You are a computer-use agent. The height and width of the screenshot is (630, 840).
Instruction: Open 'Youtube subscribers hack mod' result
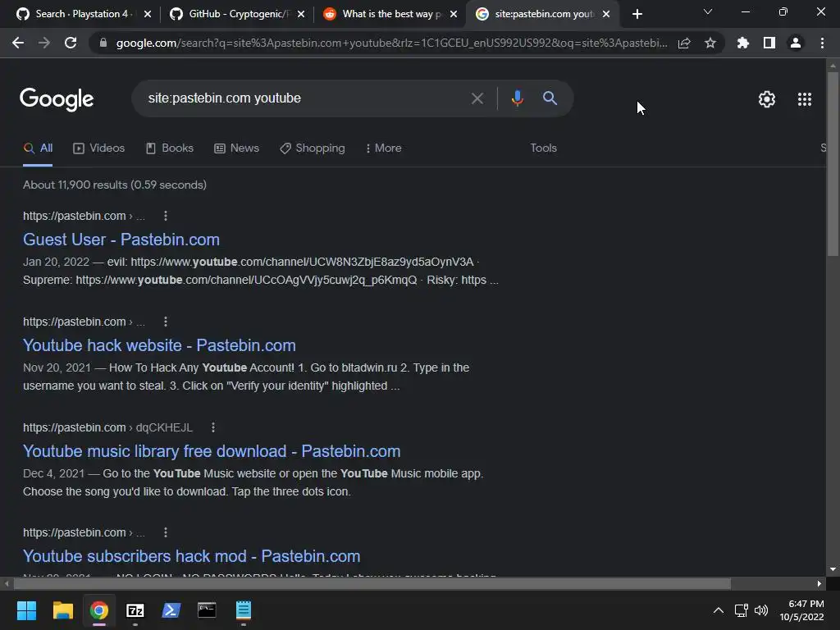coord(191,557)
